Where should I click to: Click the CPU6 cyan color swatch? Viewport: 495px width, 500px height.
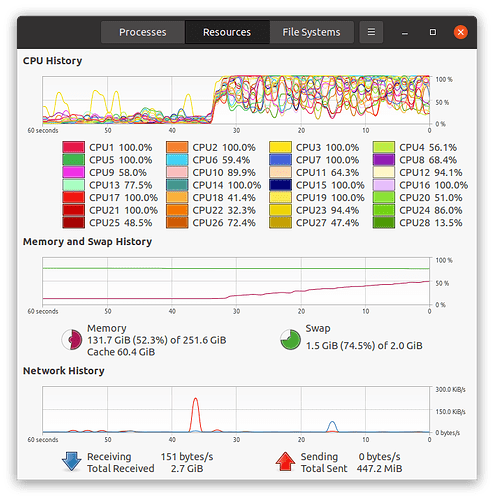[x=177, y=160]
